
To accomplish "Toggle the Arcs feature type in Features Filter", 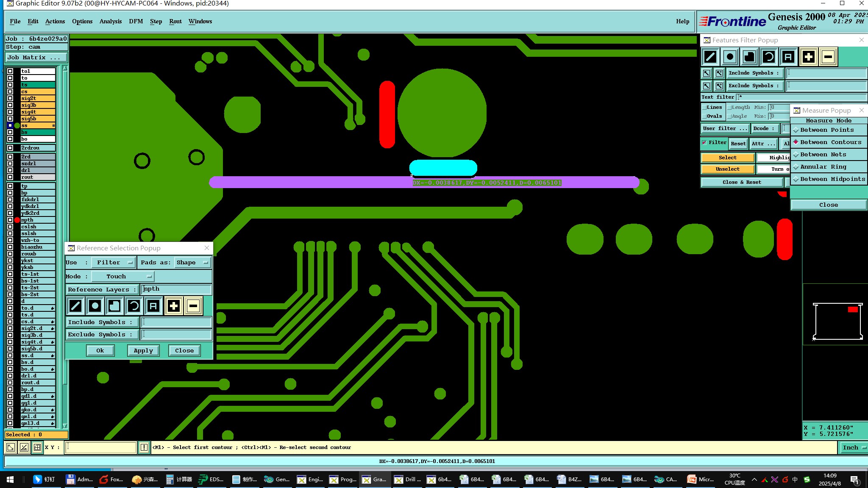I will tap(769, 57).
